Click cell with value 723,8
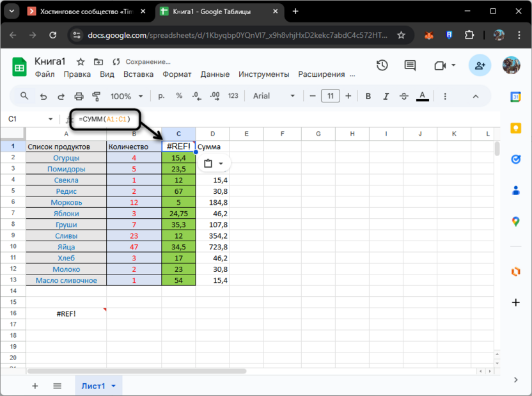Image resolution: width=532 pixels, height=396 pixels. [x=212, y=247]
